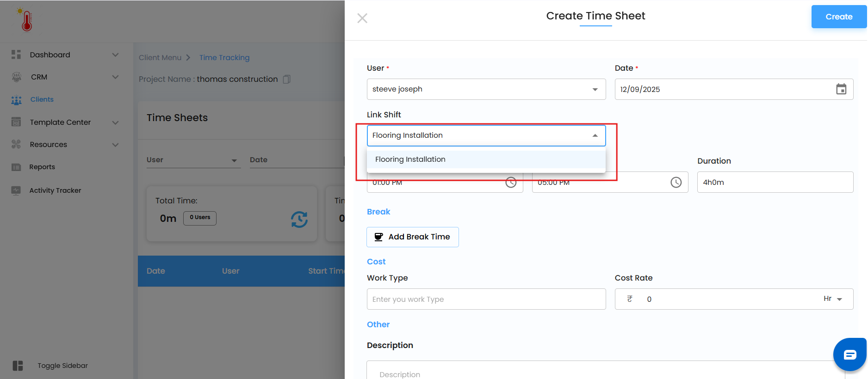Open the Hr cost rate unit dropdown
Screen dimensions: 868x379
pyautogui.click(x=833, y=299)
